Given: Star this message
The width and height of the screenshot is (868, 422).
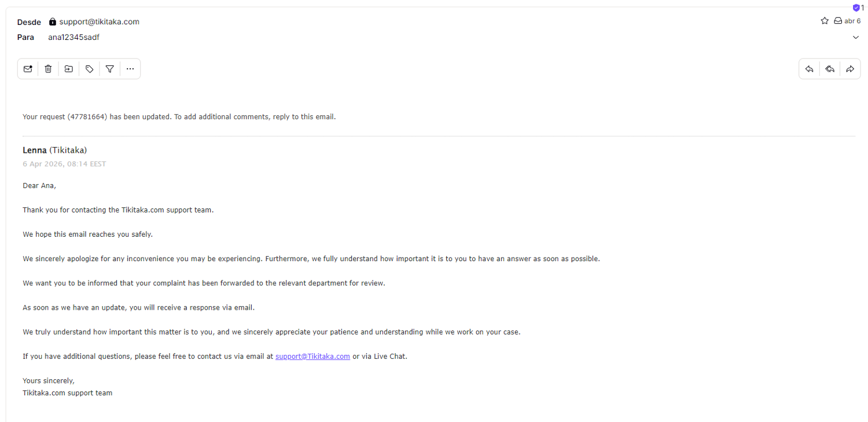Looking at the screenshot, I should tap(825, 21).
